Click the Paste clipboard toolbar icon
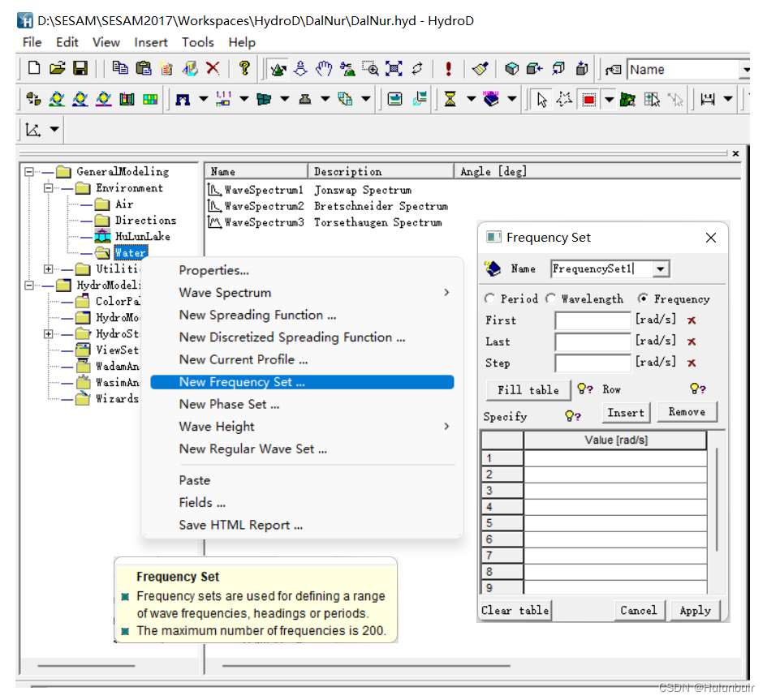Screen dimensions: 767x700 click(x=144, y=68)
